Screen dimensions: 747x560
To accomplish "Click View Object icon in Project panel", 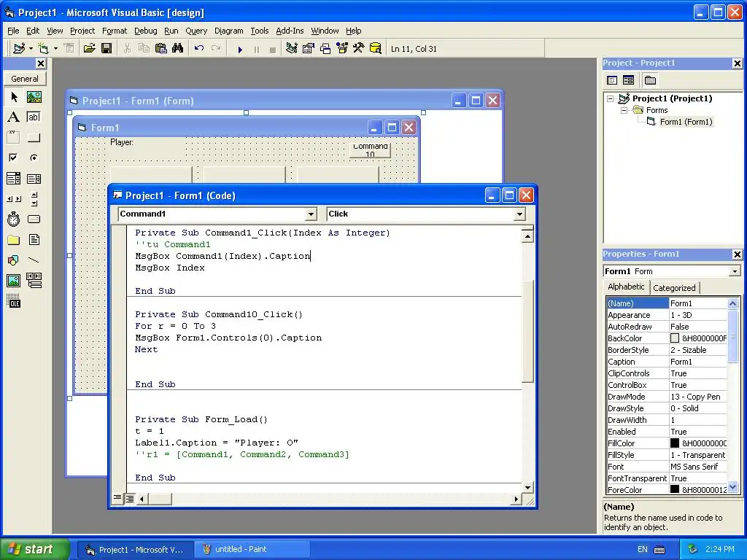I will click(x=628, y=80).
